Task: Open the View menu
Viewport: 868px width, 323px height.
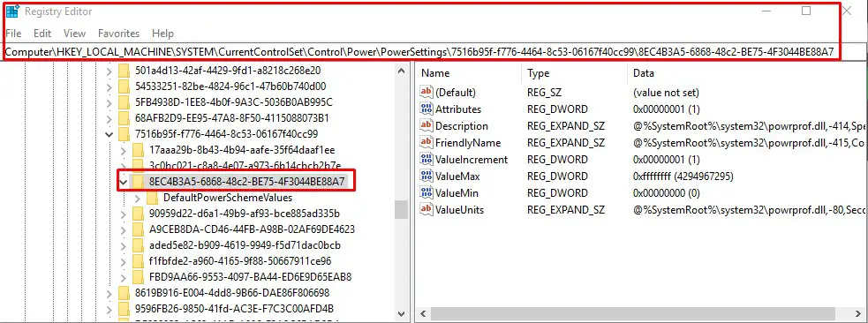Action: pos(75,34)
